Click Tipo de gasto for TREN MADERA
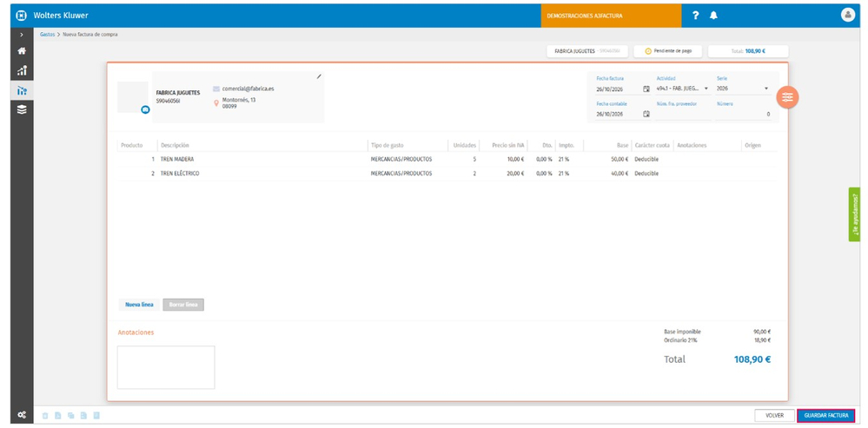Image resolution: width=868 pixels, height=428 pixels. coord(401,159)
